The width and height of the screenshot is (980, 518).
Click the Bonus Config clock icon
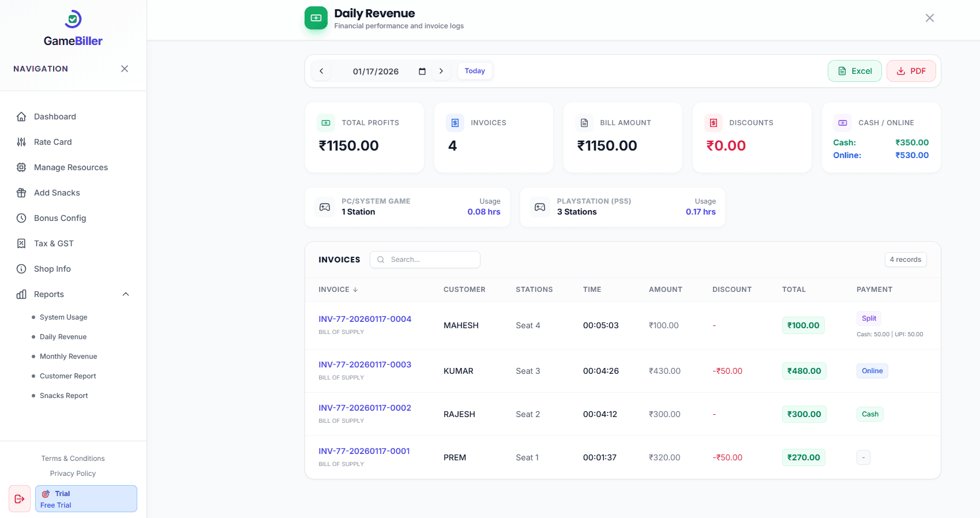tap(21, 218)
